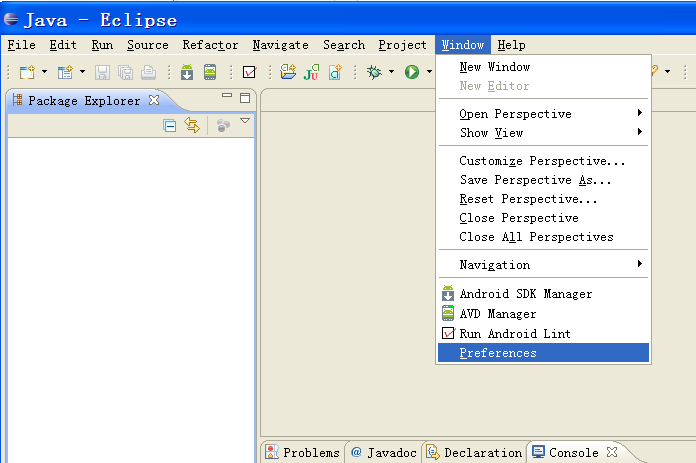Image resolution: width=696 pixels, height=463 pixels.
Task: Open the Refactor menu
Action: [210, 45]
